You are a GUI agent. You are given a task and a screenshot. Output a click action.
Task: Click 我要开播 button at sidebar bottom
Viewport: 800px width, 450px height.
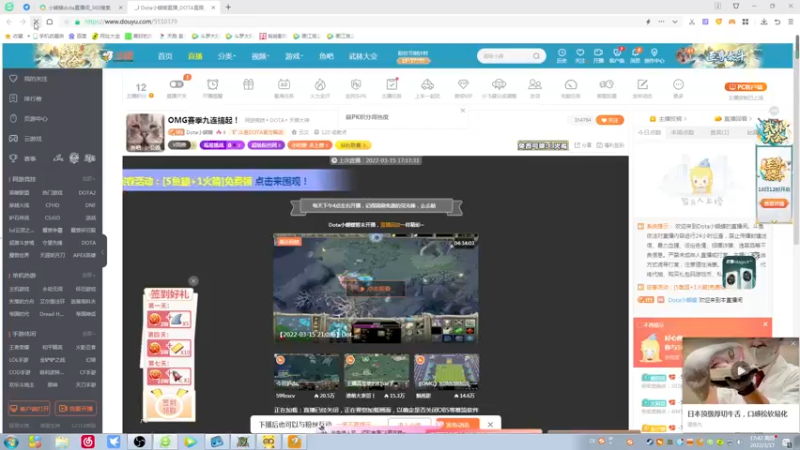[x=76, y=409]
